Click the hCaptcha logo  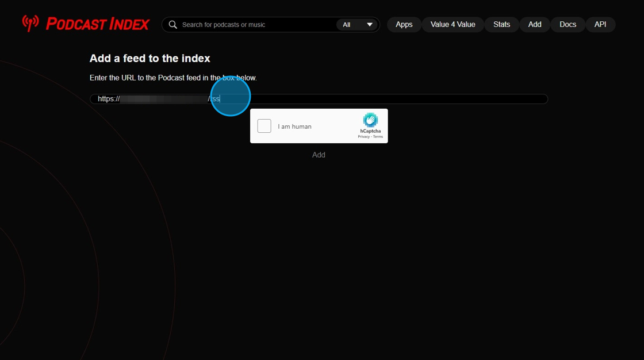tap(370, 120)
